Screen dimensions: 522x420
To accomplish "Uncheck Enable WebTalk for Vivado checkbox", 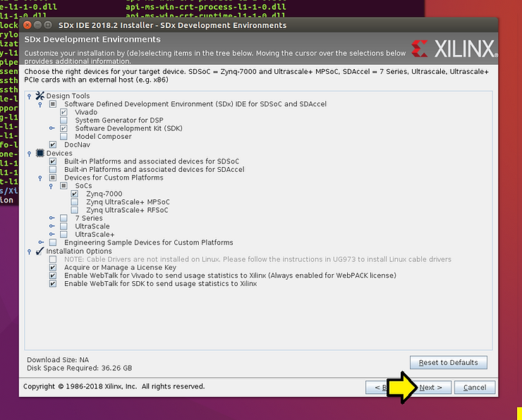I will point(53,276).
